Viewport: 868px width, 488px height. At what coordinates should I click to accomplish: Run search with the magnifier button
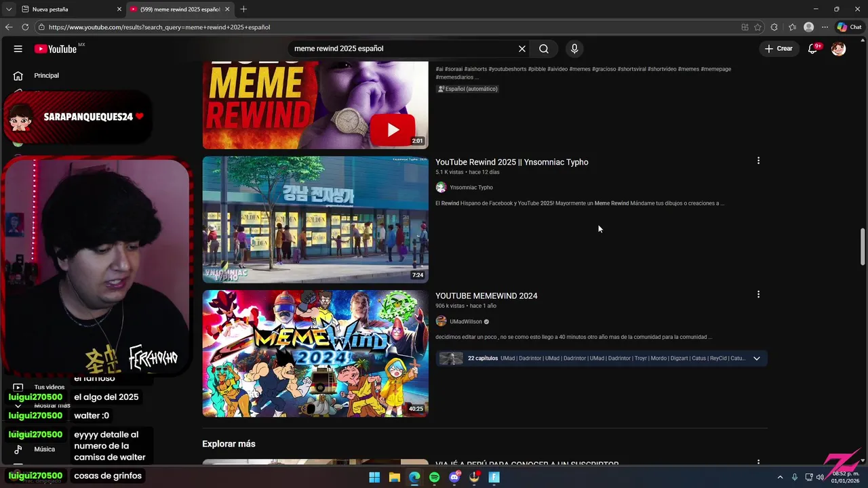click(544, 49)
